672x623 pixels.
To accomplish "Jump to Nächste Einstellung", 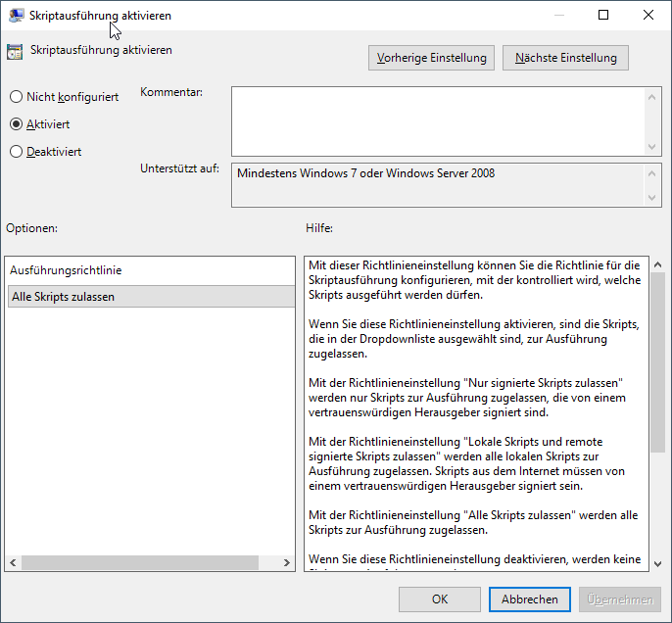I will (566, 58).
